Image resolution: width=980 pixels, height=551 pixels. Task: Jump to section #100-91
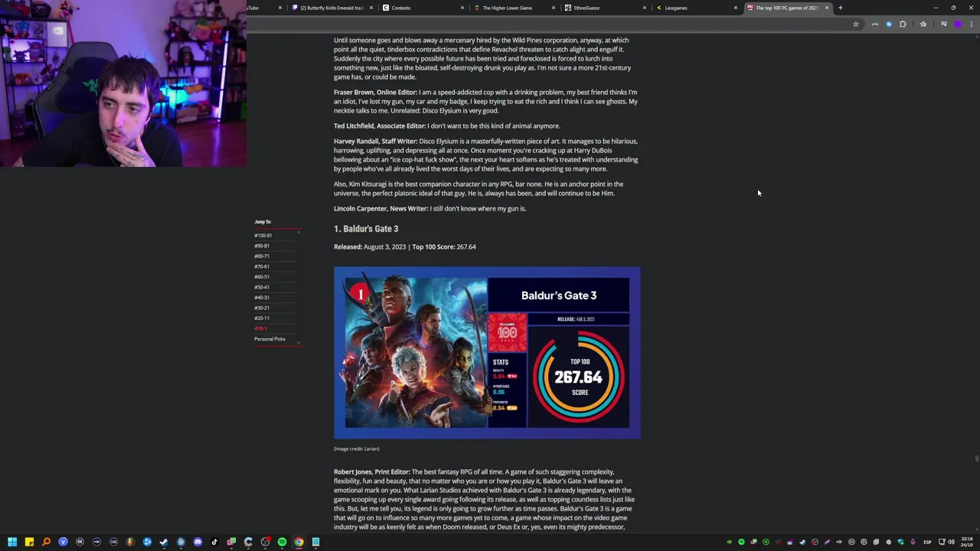coord(263,236)
